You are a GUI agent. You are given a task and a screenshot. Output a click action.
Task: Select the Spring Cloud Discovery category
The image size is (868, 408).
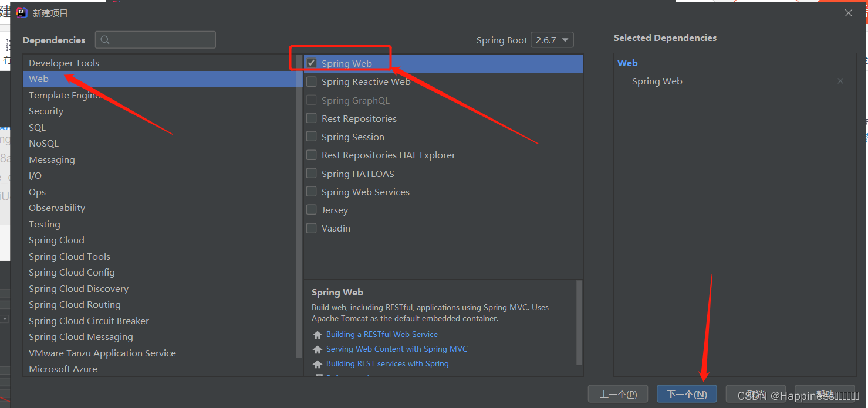click(160, 288)
